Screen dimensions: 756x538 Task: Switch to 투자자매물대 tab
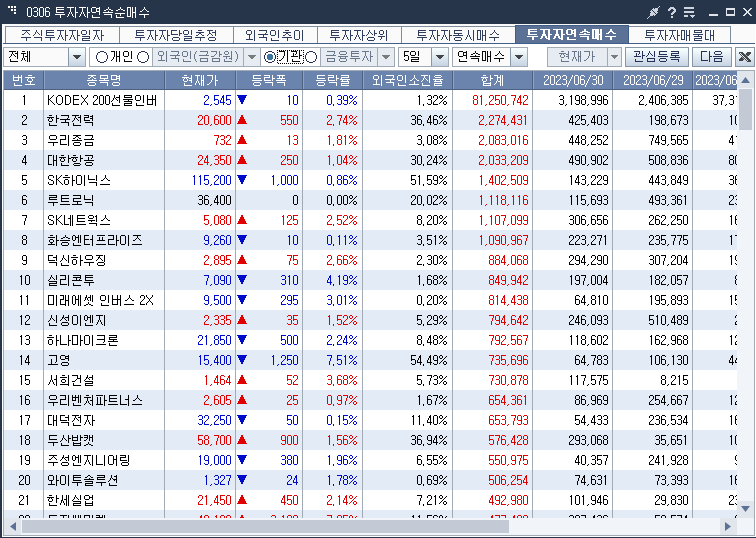tap(680, 35)
